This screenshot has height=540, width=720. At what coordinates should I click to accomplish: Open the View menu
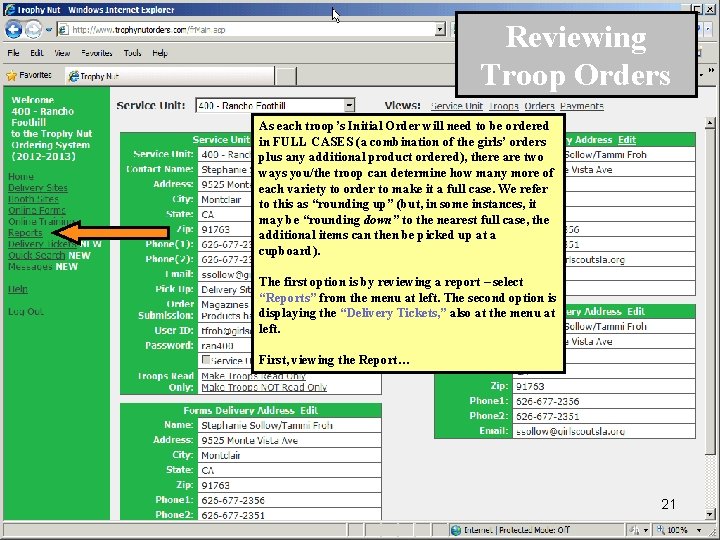tap(62, 53)
